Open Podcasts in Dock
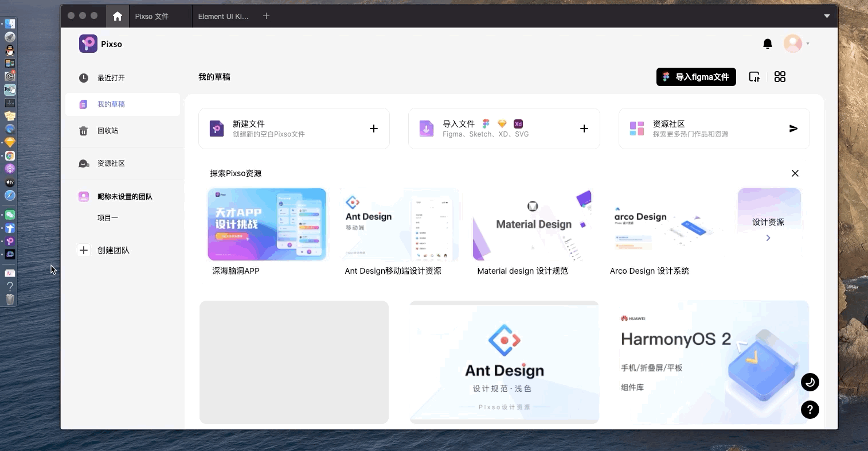The width and height of the screenshot is (868, 451). (10, 169)
